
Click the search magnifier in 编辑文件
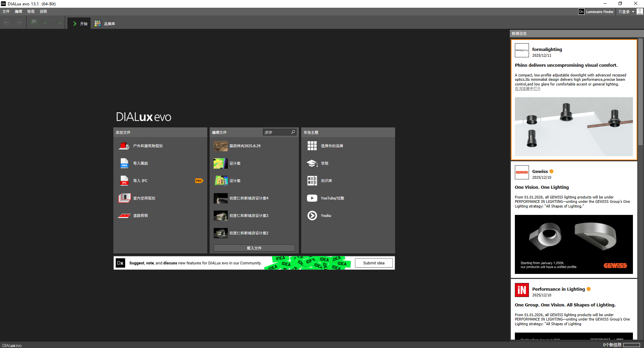point(293,132)
